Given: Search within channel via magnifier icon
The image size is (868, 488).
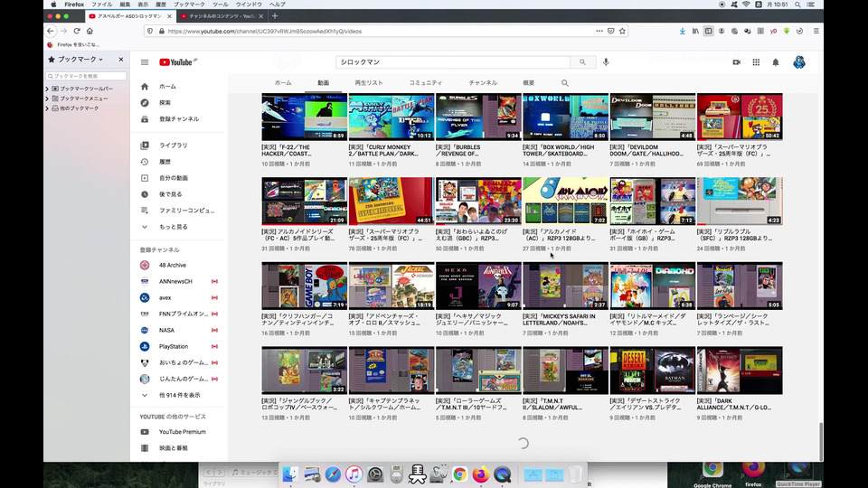Looking at the screenshot, I should (564, 83).
